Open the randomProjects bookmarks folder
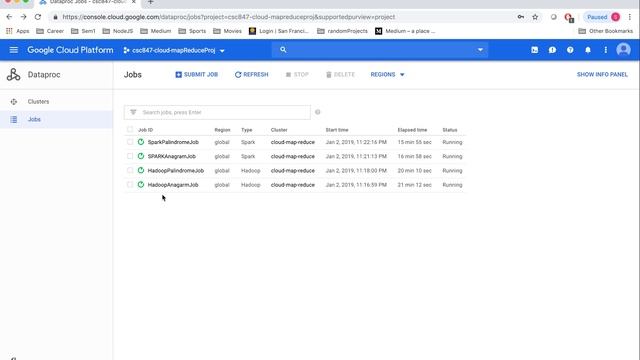 [342, 31]
